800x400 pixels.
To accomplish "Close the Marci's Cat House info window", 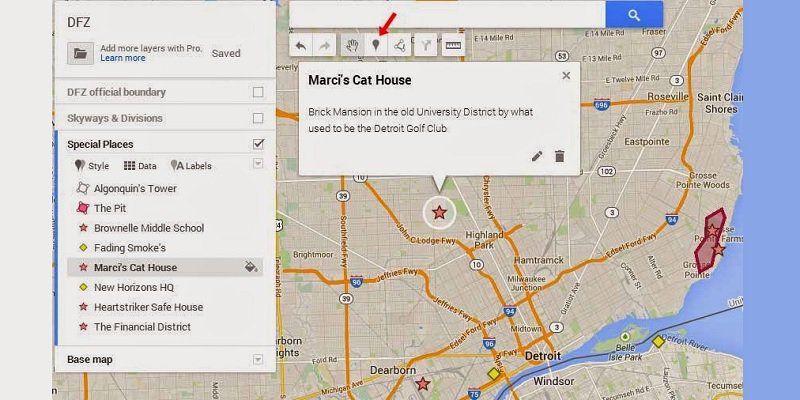I will [566, 76].
